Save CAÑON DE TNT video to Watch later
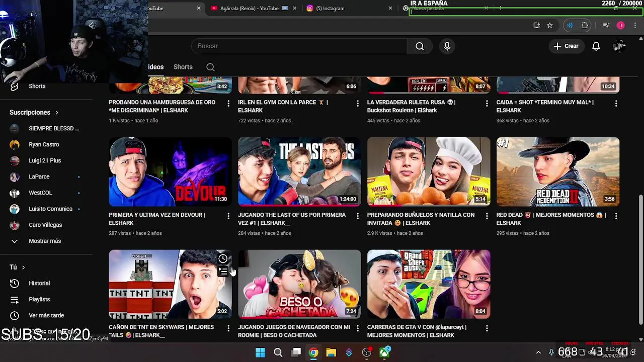644x362 pixels. (x=223, y=258)
